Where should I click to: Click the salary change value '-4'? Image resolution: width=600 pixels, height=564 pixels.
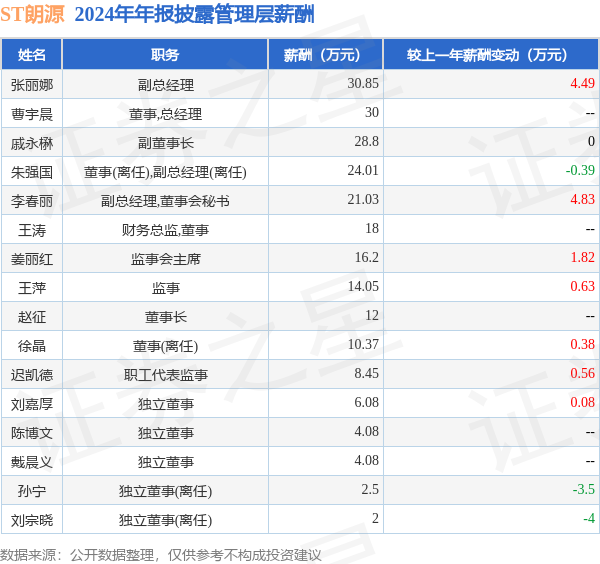click(589, 518)
